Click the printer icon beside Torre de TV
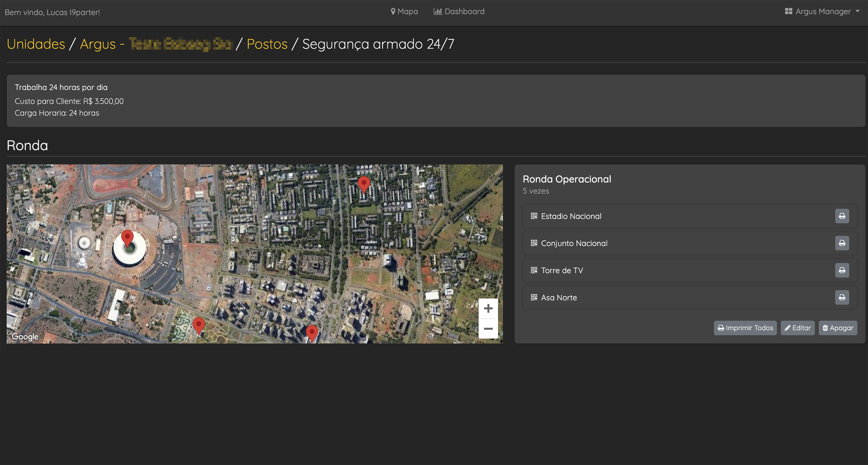Image resolution: width=868 pixels, height=465 pixels. click(841, 270)
